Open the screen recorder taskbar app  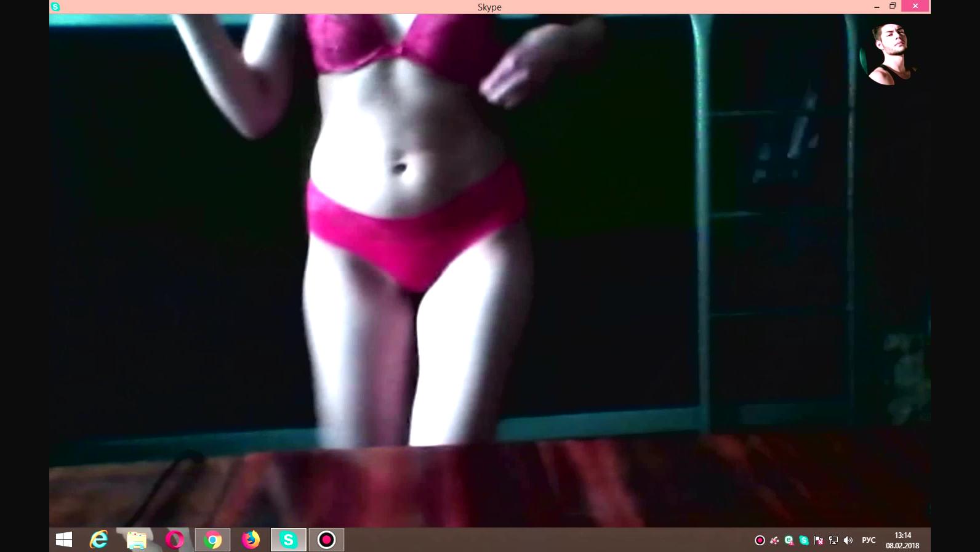[326, 540]
